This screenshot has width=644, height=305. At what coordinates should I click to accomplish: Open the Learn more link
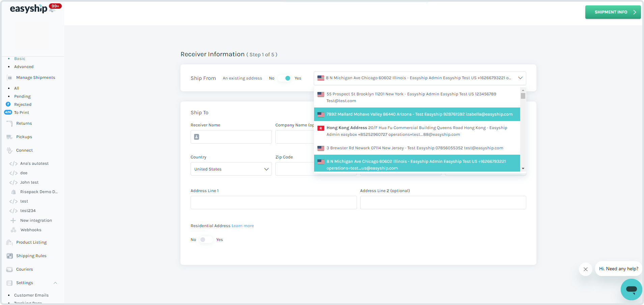tap(243, 226)
